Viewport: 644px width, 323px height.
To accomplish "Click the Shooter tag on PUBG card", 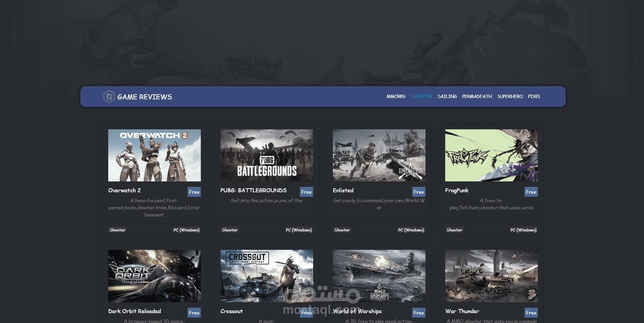I will click(x=230, y=230).
